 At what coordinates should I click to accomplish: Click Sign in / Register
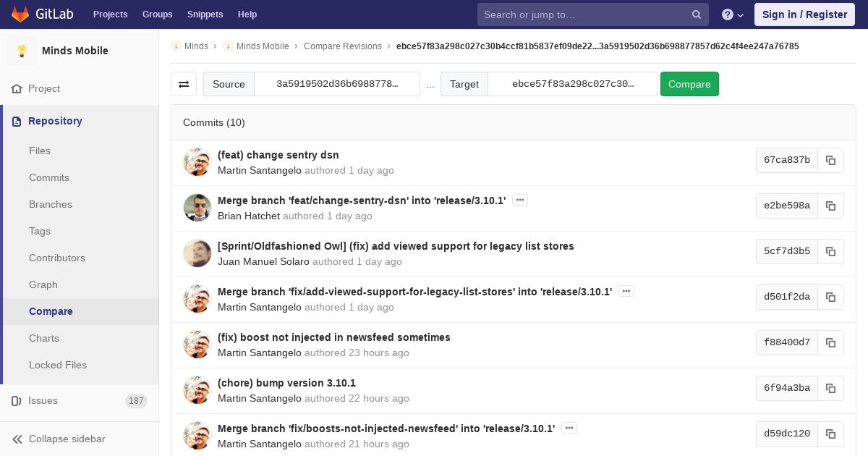[804, 14]
